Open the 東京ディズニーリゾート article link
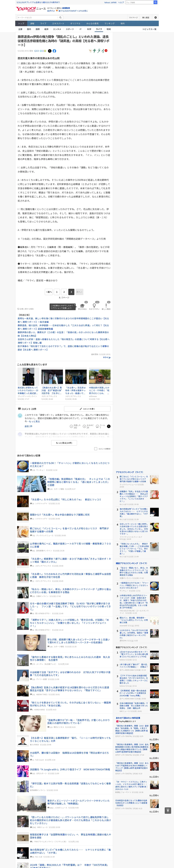This screenshot has height=868, width=174. tap(78, 802)
